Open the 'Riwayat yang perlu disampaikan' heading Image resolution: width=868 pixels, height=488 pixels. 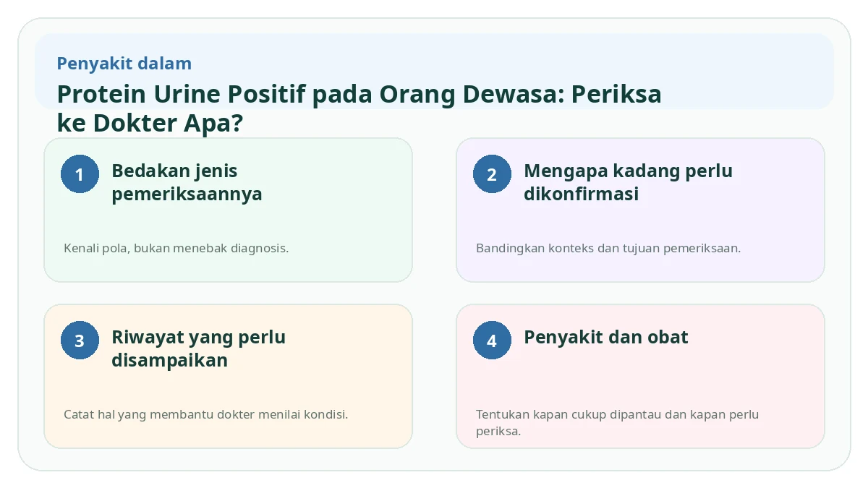(x=198, y=348)
